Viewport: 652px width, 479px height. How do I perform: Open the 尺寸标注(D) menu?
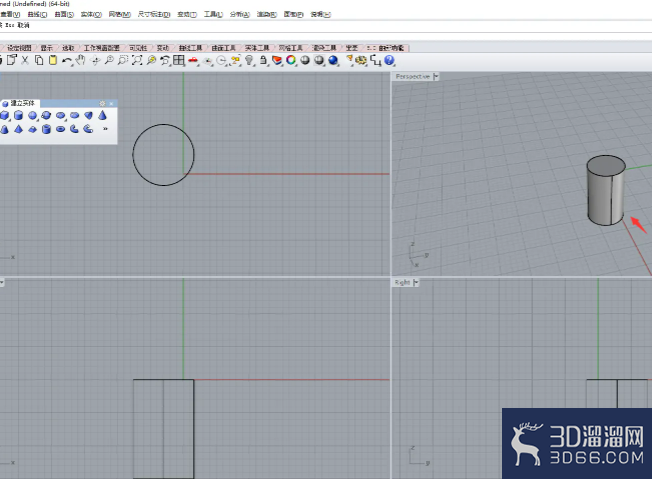154,14
